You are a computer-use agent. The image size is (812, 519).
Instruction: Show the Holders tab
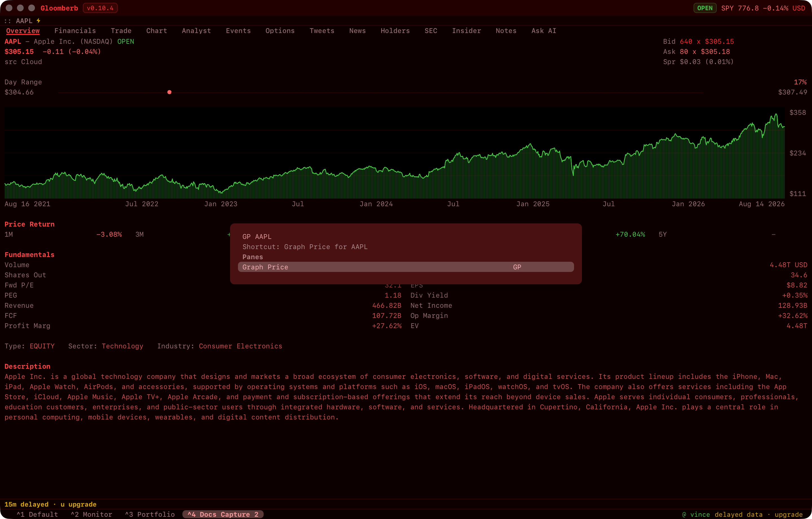click(x=395, y=31)
